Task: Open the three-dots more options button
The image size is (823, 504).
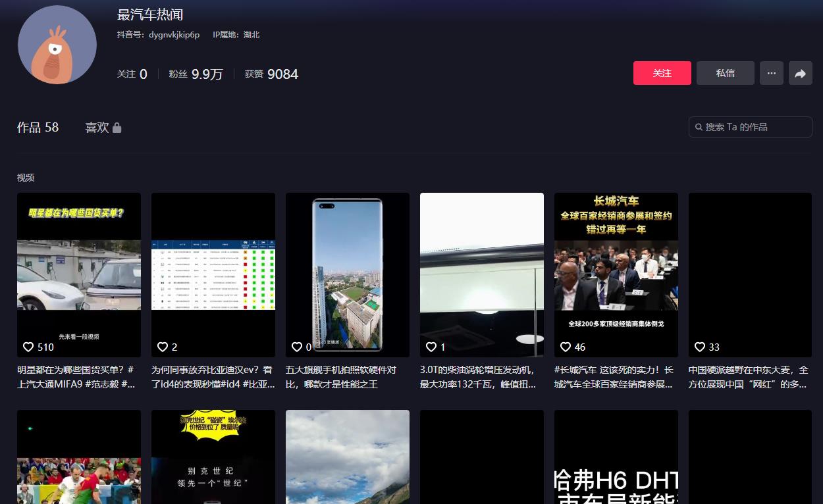Action: point(772,73)
